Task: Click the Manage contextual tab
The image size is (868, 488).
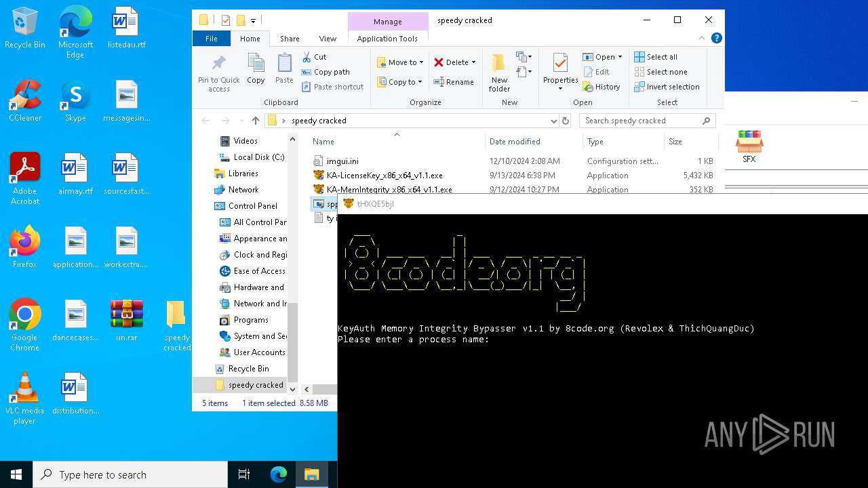Action: tap(388, 22)
